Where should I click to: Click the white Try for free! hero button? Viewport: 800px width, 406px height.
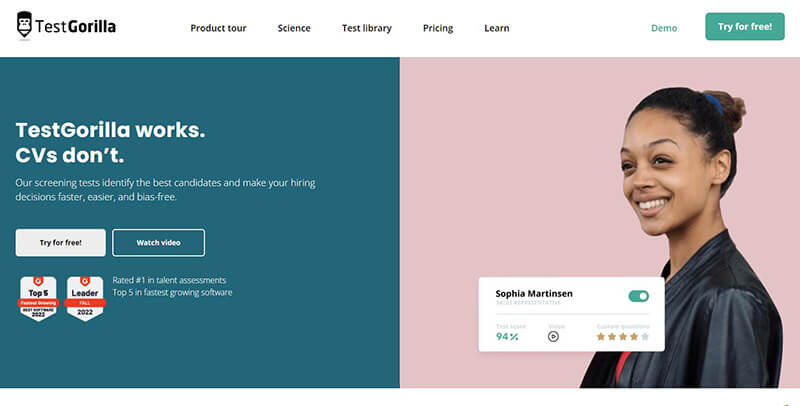click(61, 243)
